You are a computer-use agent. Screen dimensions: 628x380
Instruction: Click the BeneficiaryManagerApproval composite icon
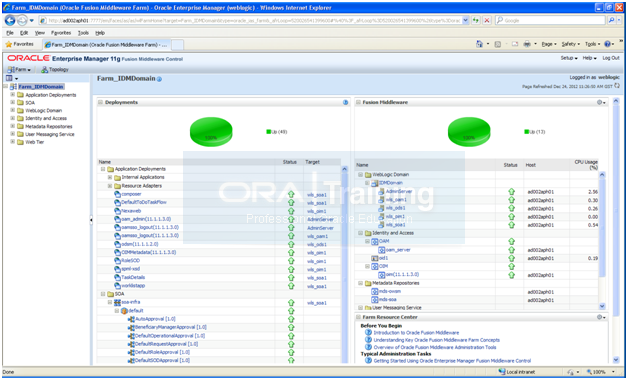click(x=131, y=328)
